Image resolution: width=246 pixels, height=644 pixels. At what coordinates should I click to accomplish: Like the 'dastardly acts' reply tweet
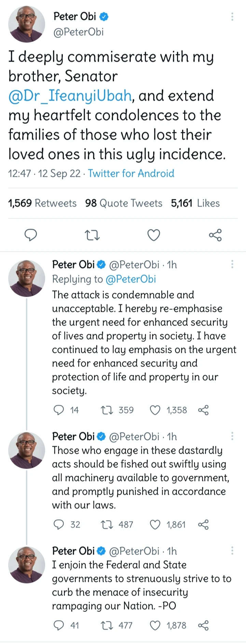pyautogui.click(x=155, y=524)
